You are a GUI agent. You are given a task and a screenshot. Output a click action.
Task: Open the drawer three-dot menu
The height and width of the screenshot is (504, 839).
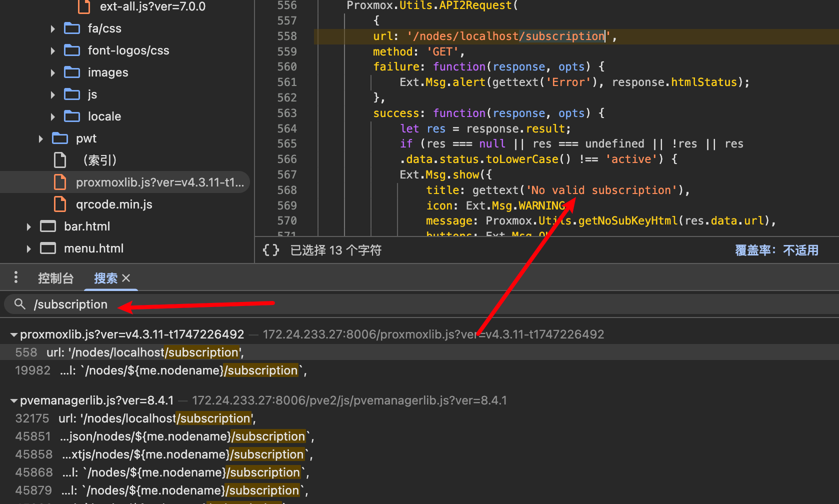pos(16,277)
